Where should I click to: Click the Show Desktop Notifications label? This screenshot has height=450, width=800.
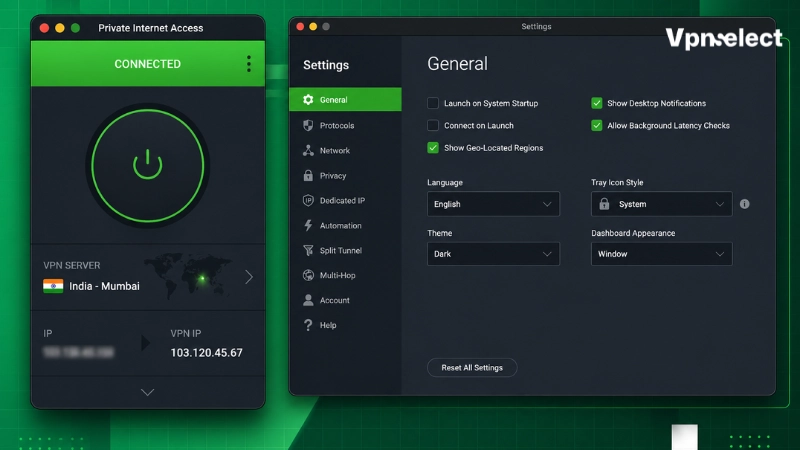pyautogui.click(x=657, y=103)
